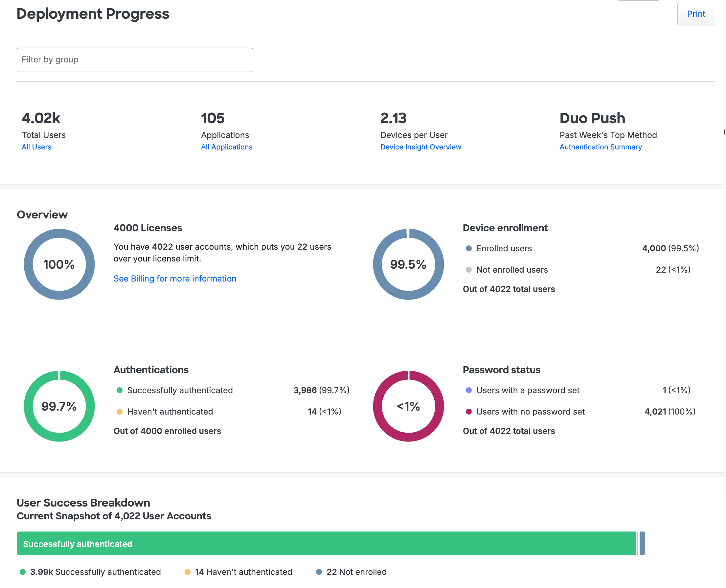The width and height of the screenshot is (726, 588).
Task: Click the crimson Users with no password legend dot
Action: coord(468,412)
